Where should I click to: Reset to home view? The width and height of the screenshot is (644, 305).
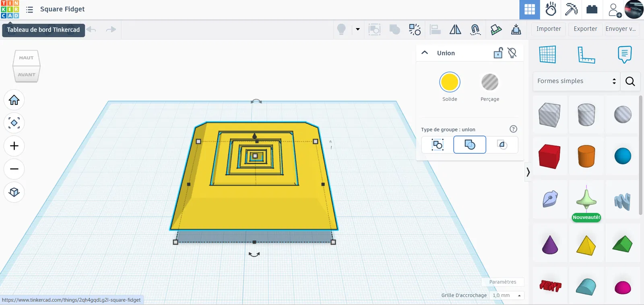pos(14,100)
